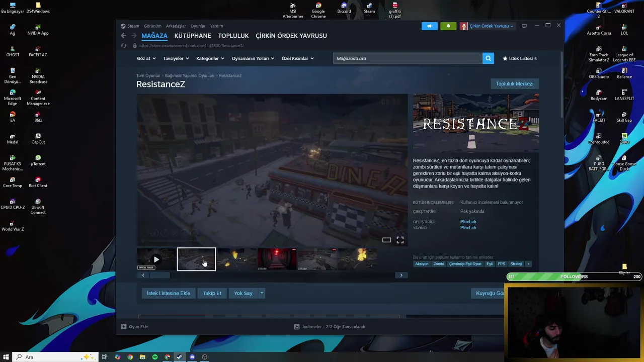Open developer PloxLab link beside GELİŞTİRİCİ
The image size is (644, 362).
(x=468, y=222)
